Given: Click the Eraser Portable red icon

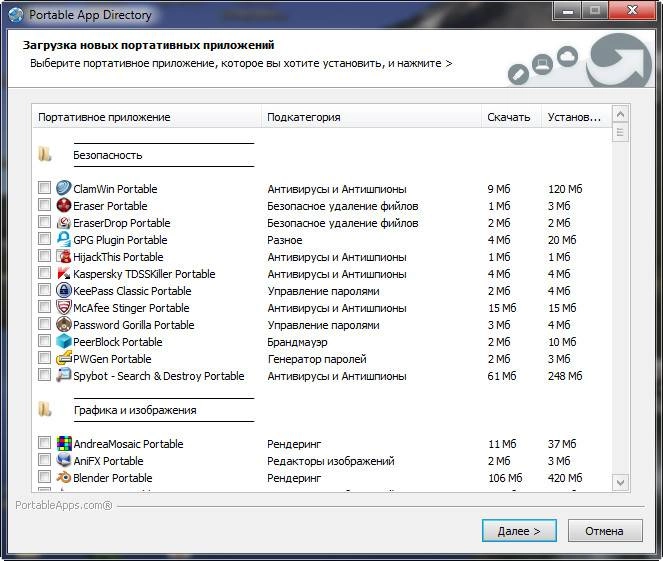Looking at the screenshot, I should coord(63,205).
